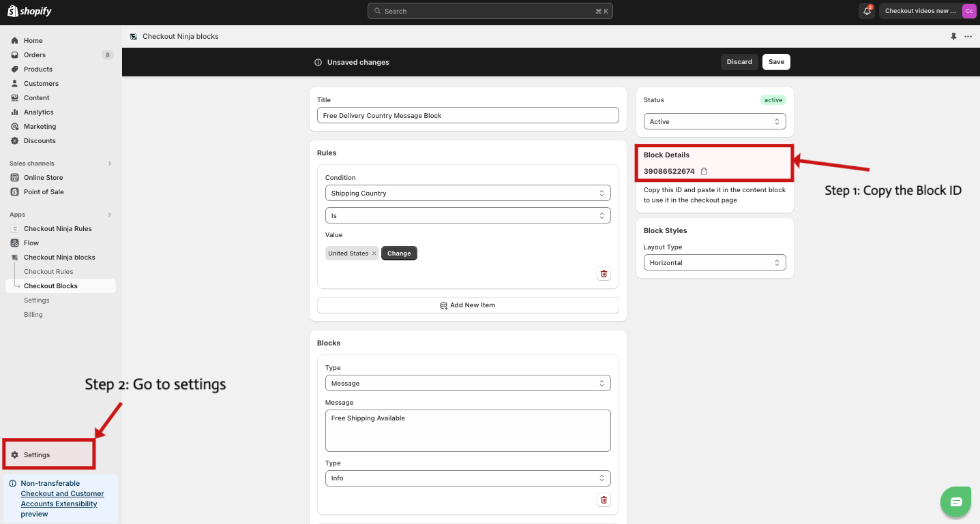Expand the Apps section chevron
Screen dimensions: 980x524
point(109,215)
